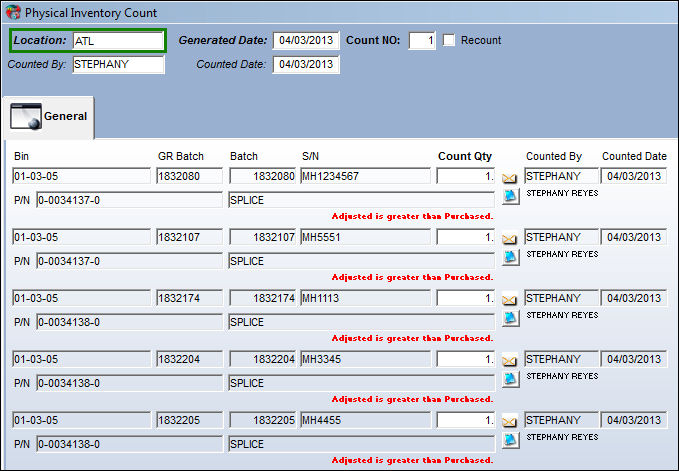Select S/N field MH1234567
Viewport: 679px width, 471px height.
coord(365,176)
